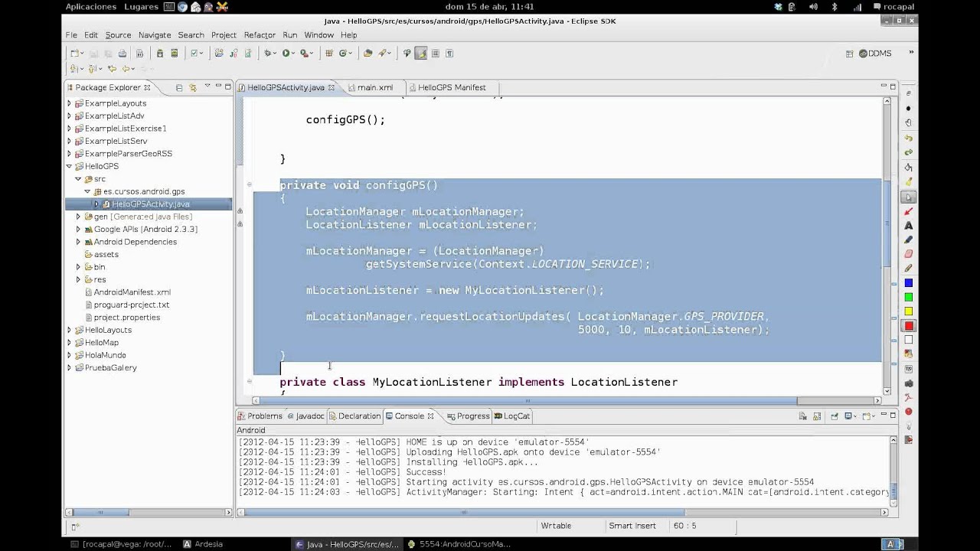Image resolution: width=980 pixels, height=551 pixels.
Task: Click the green Run icon
Action: pos(286,53)
